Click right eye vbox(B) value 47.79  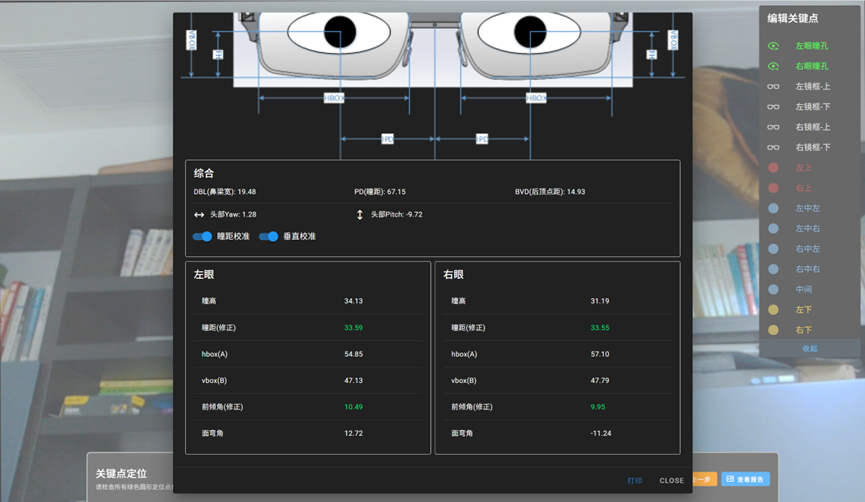[600, 381]
